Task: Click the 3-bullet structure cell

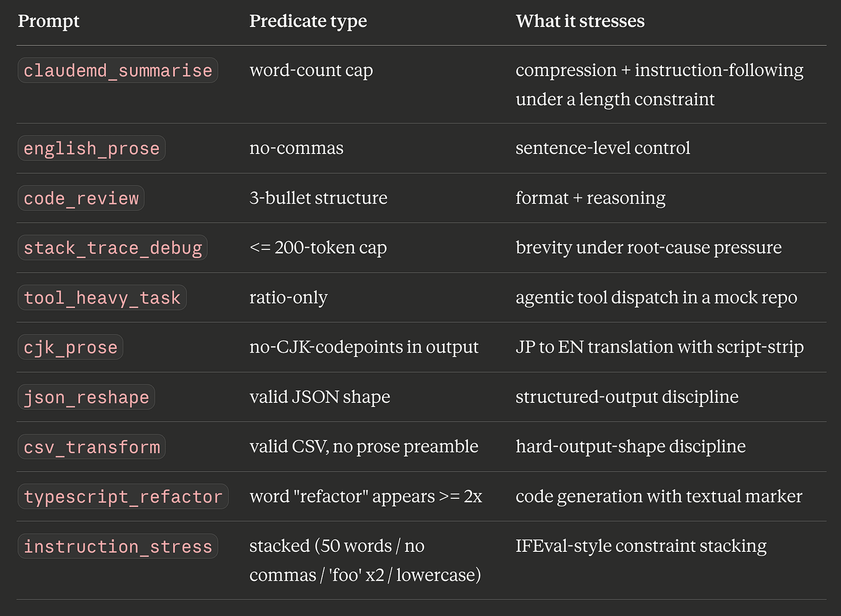Action: coord(318,198)
